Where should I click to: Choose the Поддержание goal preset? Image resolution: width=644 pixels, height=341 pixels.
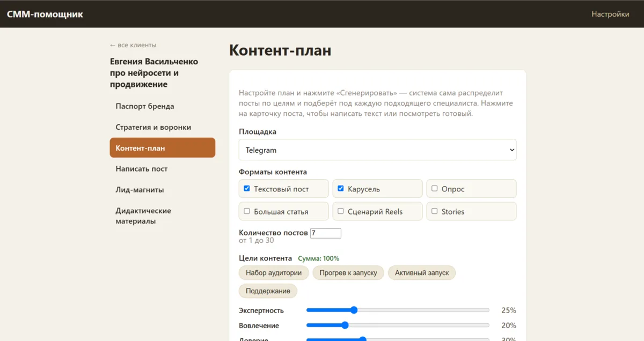pyautogui.click(x=268, y=291)
